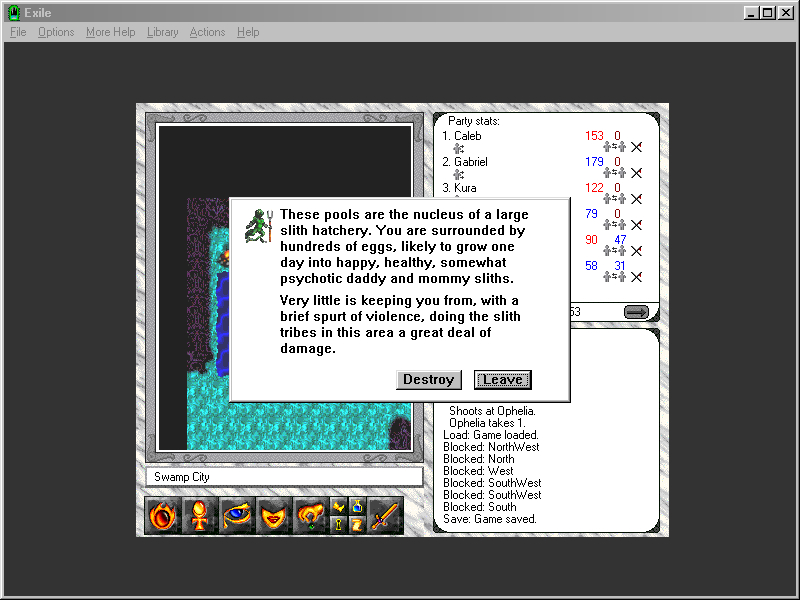Image resolution: width=800 pixels, height=600 pixels.
Task: Select the Get item hand icon
Action: click(x=311, y=516)
